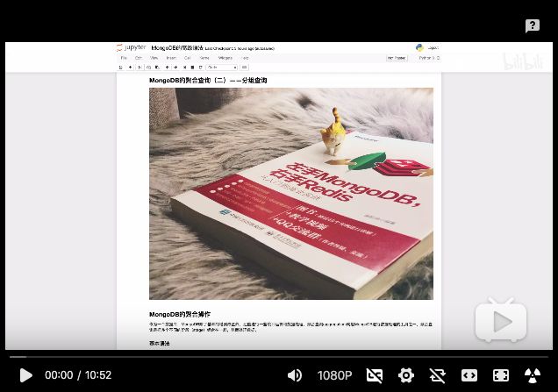Enter fullscreen mode in the player
This screenshot has width=558, height=392.
pos(501,375)
